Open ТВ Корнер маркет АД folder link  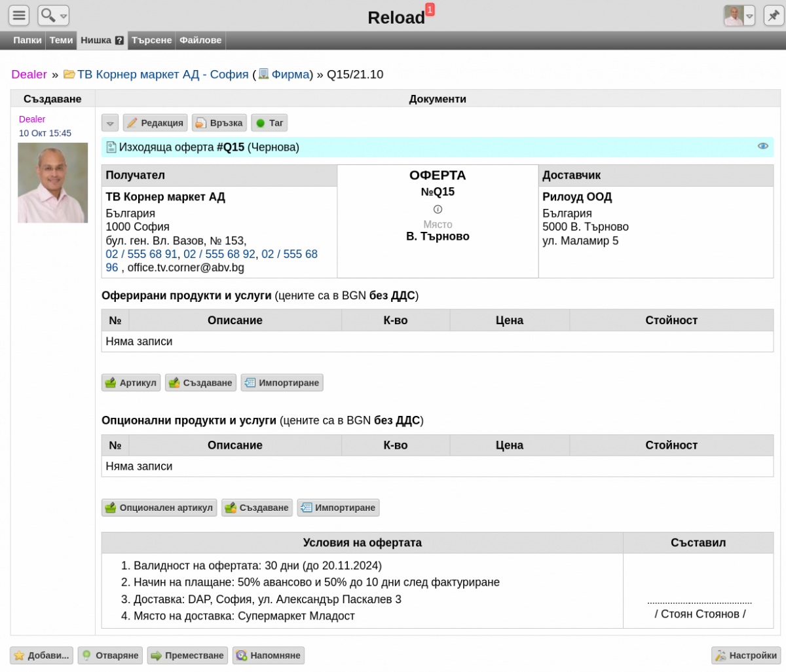pyautogui.click(x=163, y=74)
